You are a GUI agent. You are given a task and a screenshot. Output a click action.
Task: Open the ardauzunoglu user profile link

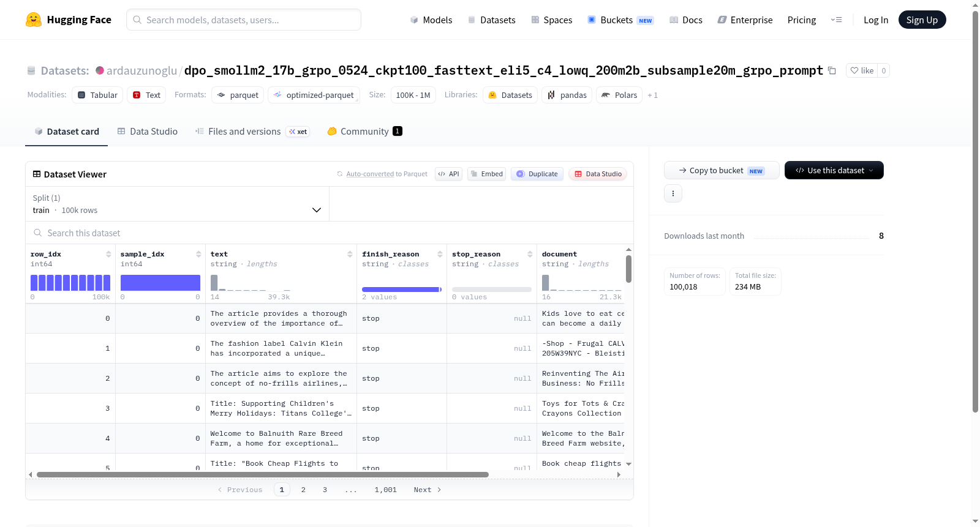point(141,70)
